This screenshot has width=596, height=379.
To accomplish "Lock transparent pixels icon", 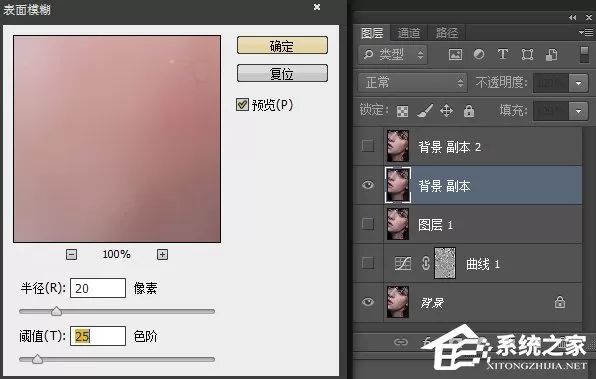I will point(402,111).
